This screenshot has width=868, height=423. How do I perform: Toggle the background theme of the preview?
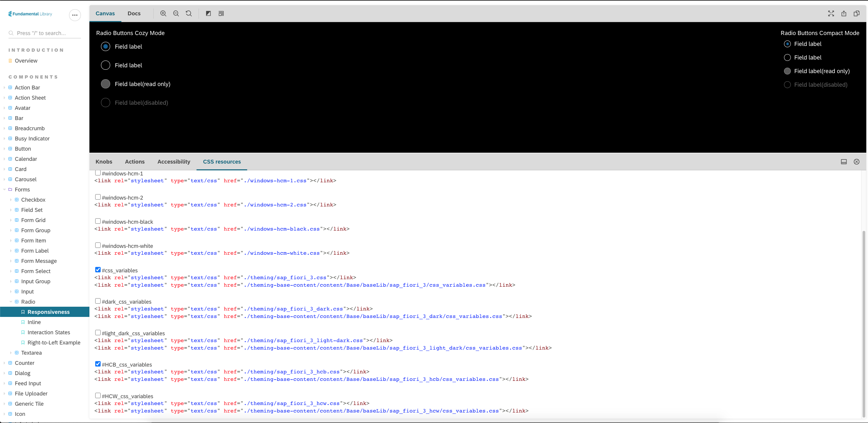click(208, 13)
